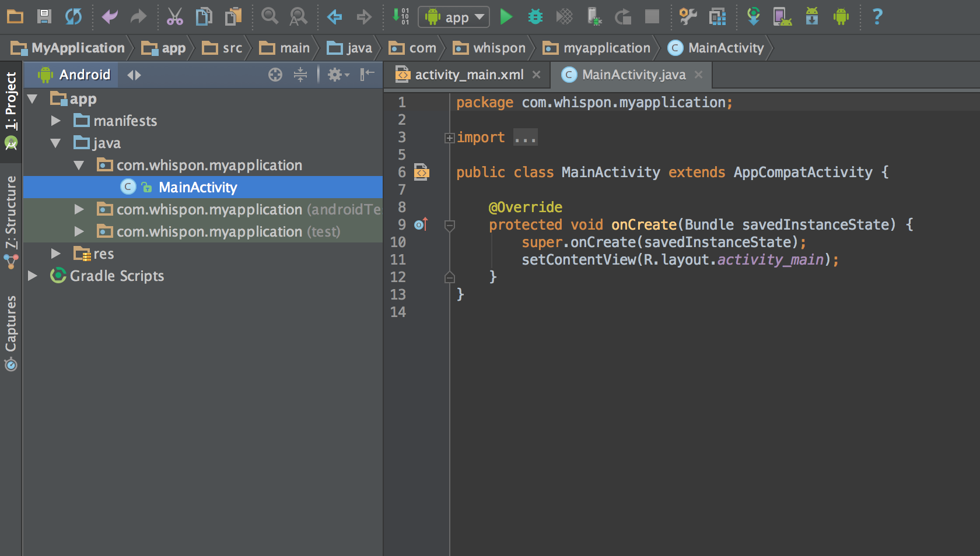Image resolution: width=980 pixels, height=556 pixels.
Task: Click the view switcher arrows beside Android
Action: 134,75
